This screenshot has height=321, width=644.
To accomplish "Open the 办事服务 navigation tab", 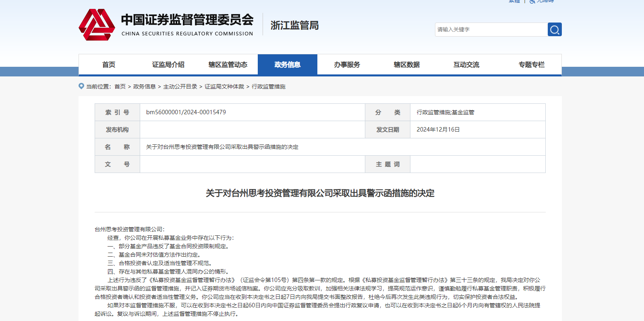I will [x=347, y=65].
